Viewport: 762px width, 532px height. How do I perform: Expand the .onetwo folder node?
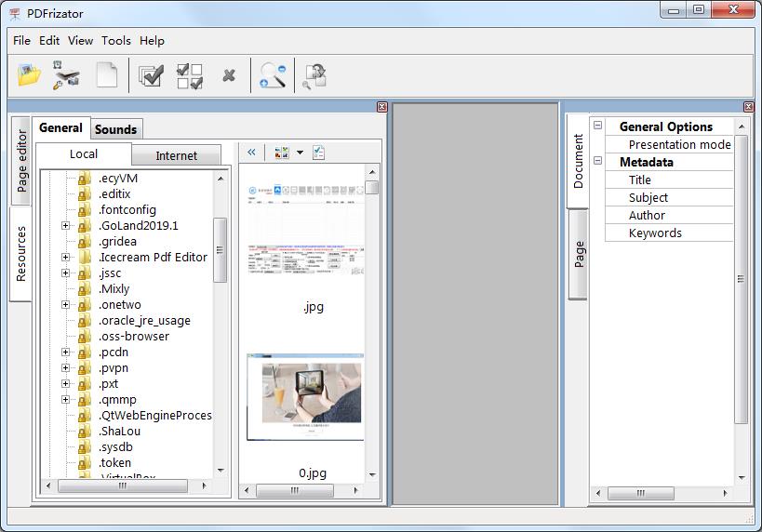click(65, 305)
